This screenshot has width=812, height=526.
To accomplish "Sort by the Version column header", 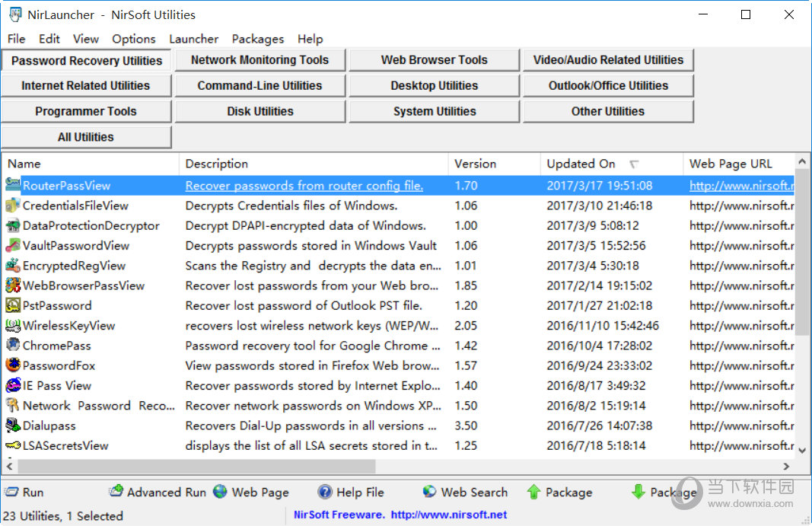I will point(495,164).
